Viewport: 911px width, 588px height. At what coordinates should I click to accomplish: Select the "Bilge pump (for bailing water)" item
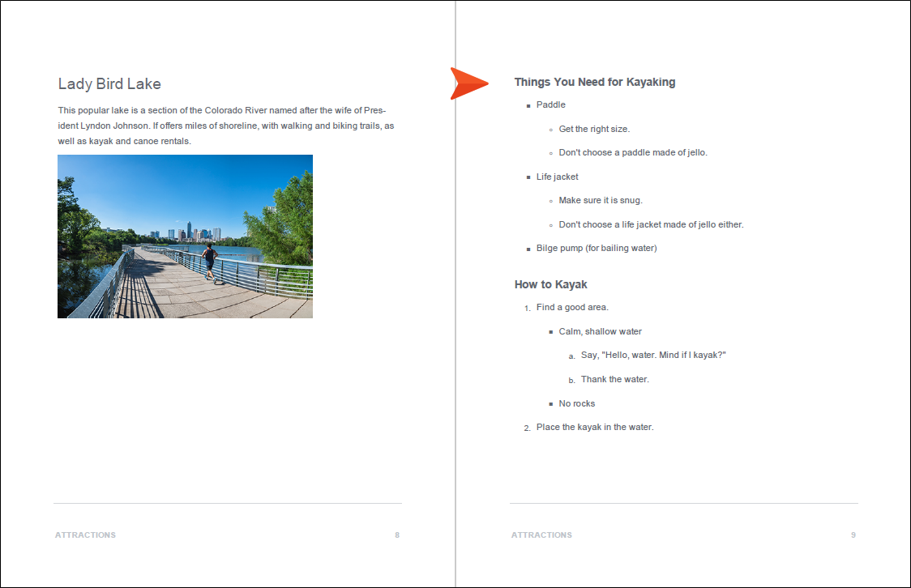pos(596,248)
